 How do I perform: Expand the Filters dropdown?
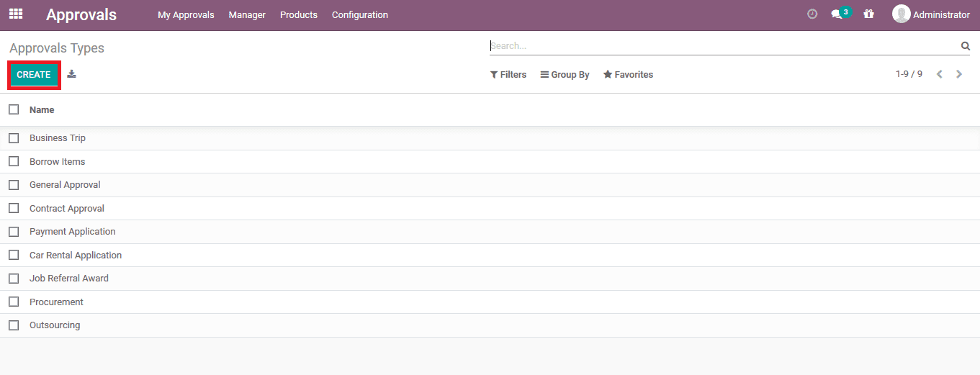tap(508, 75)
